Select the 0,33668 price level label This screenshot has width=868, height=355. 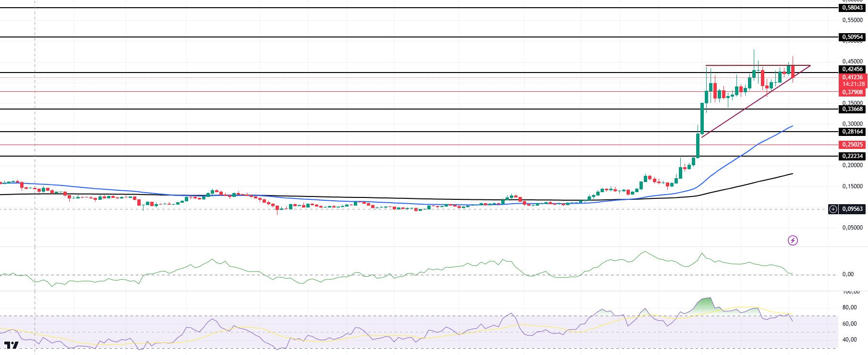pos(852,109)
